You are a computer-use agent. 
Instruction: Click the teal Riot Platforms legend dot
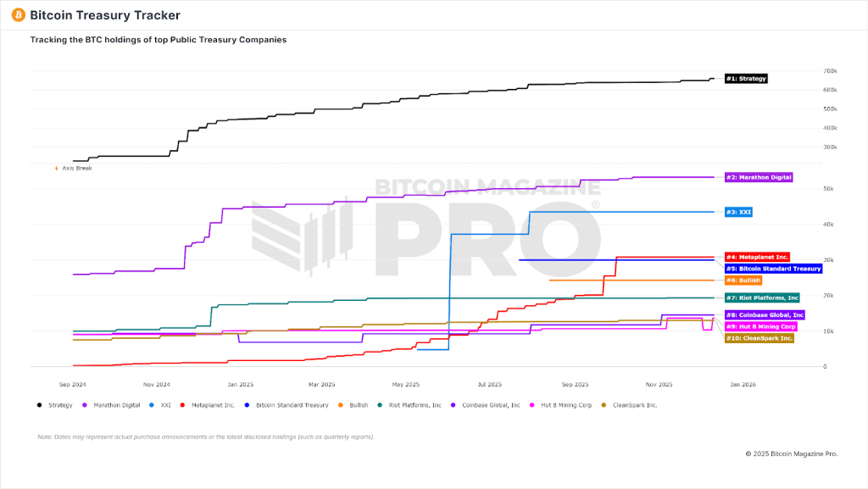pyautogui.click(x=380, y=405)
